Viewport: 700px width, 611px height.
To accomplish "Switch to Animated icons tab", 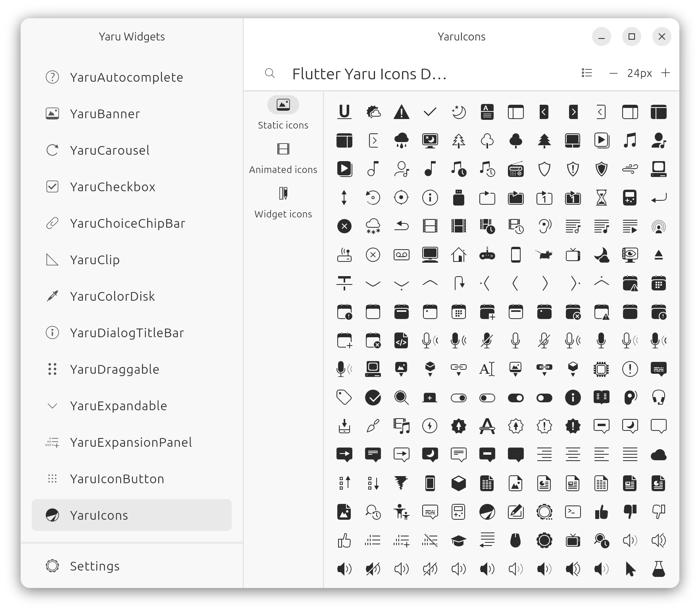I will coord(283,158).
